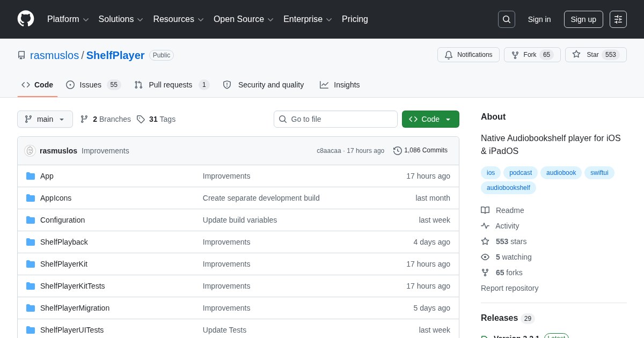Viewport: 644px width, 338px height.
Task: Click the GitHub logo icon
Action: click(x=26, y=19)
